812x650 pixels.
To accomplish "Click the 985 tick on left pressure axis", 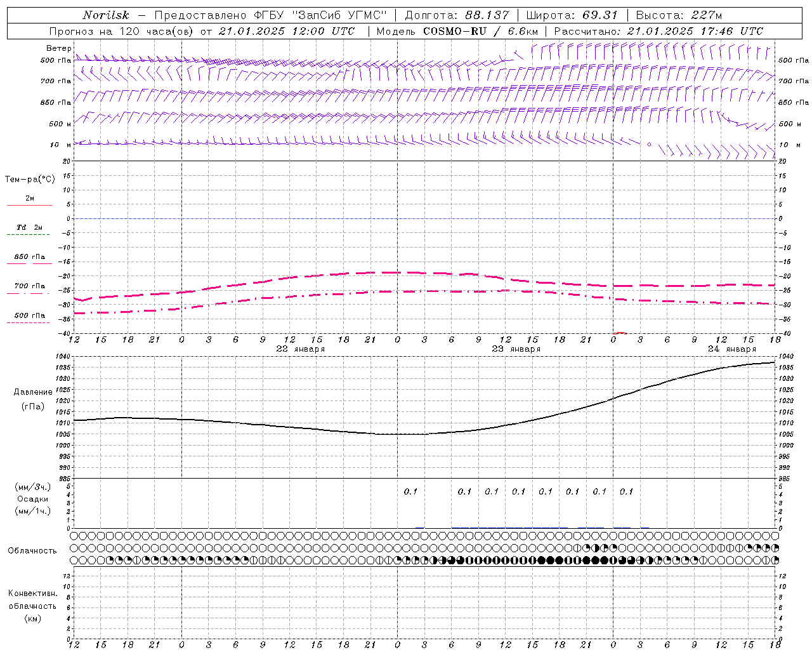I will [x=66, y=478].
